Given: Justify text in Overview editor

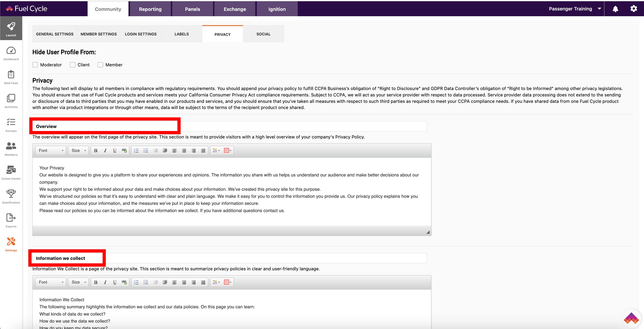Looking at the screenshot, I should click(x=203, y=150).
